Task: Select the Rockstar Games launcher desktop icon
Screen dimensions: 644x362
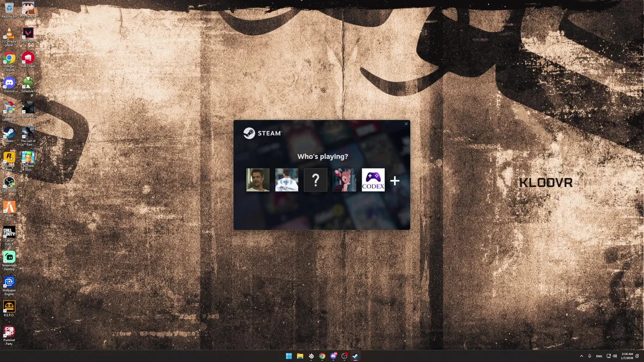Action: [9, 161]
